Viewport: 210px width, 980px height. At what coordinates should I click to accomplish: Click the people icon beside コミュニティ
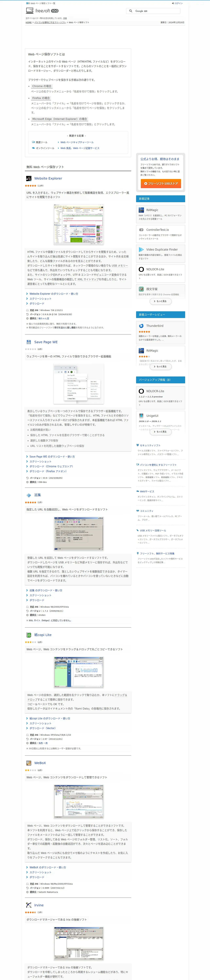(138, 511)
